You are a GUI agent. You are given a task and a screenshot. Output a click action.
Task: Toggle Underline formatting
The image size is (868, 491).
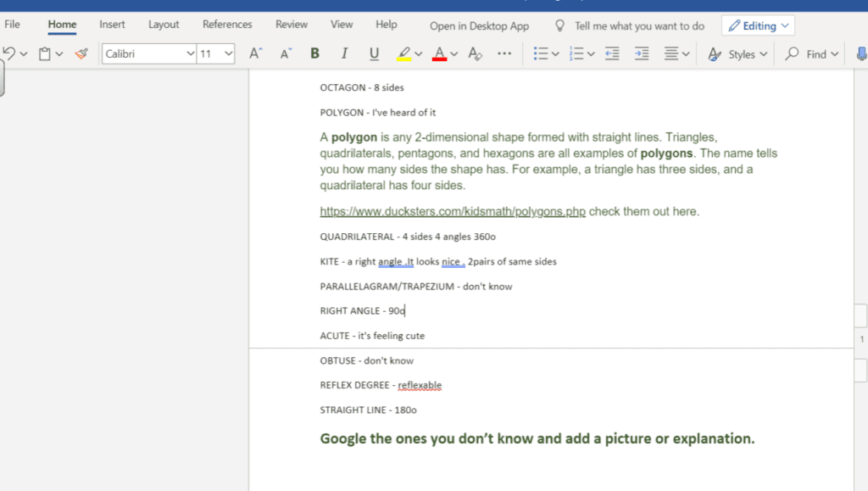pyautogui.click(x=374, y=53)
